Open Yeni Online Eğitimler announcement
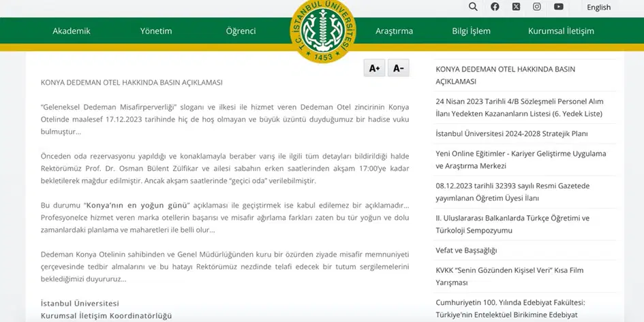Image resolution: width=644 pixels, height=322 pixels. (521, 159)
